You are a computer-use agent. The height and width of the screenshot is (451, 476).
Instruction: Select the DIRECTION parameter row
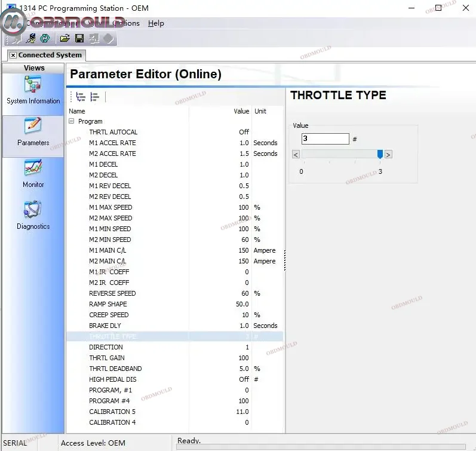(106, 347)
